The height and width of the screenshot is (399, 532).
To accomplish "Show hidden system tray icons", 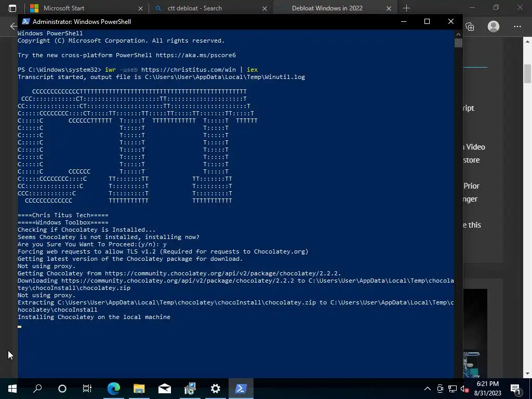I will click(x=428, y=389).
